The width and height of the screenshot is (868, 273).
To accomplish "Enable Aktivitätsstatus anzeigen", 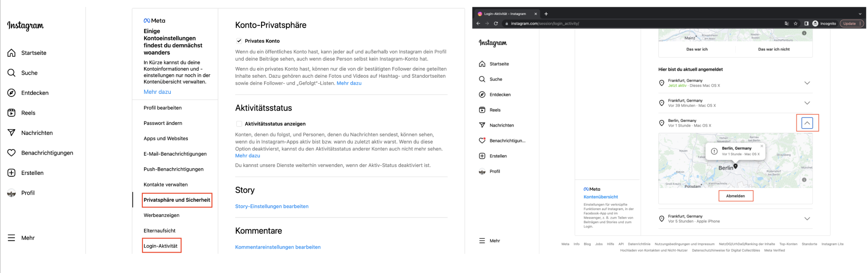I will [x=239, y=124].
